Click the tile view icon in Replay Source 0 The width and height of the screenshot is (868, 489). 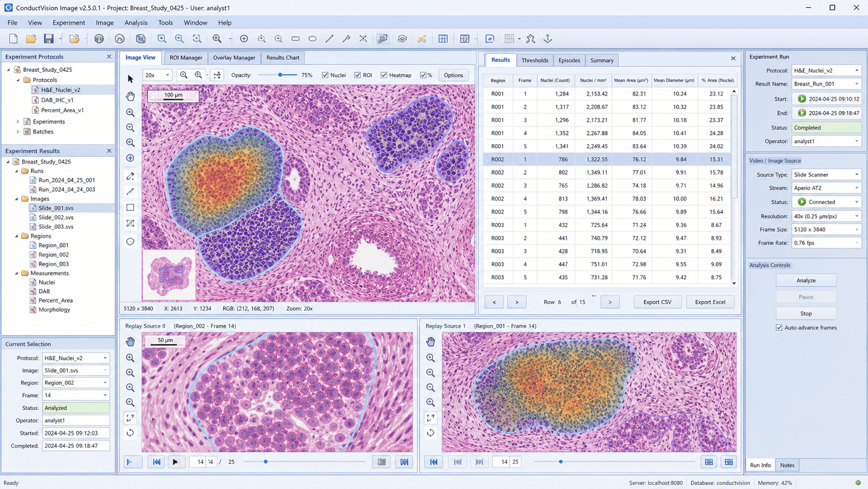tap(382, 461)
